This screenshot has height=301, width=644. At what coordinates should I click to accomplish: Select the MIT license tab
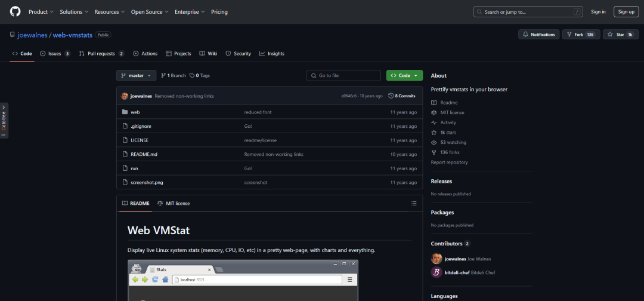tap(174, 203)
